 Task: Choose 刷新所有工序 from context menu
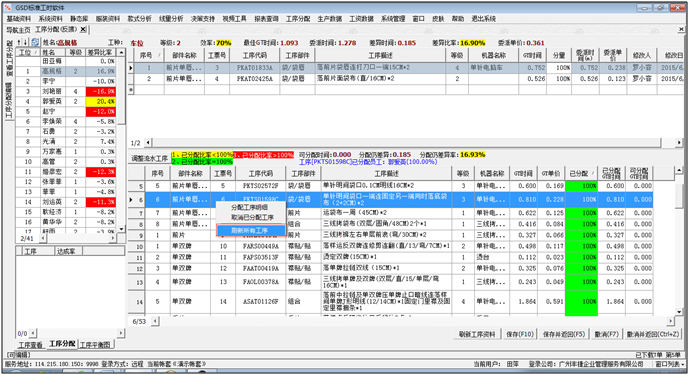tap(250, 230)
